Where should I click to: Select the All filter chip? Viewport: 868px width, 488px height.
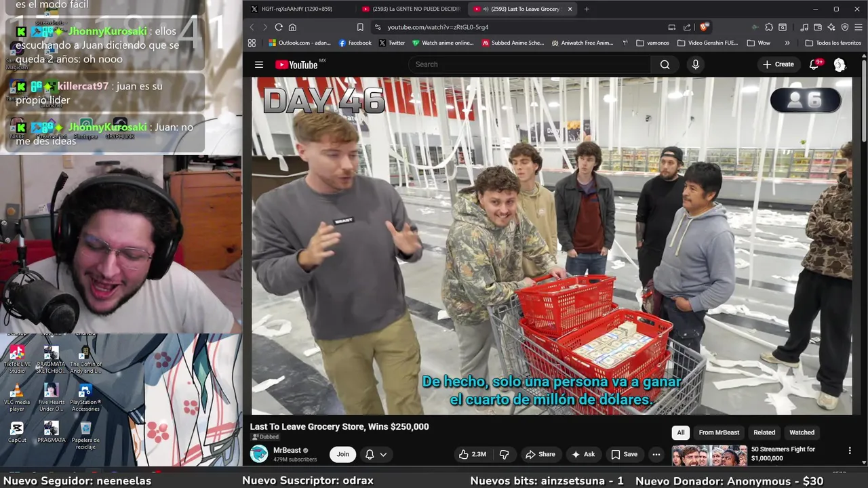pos(681,432)
